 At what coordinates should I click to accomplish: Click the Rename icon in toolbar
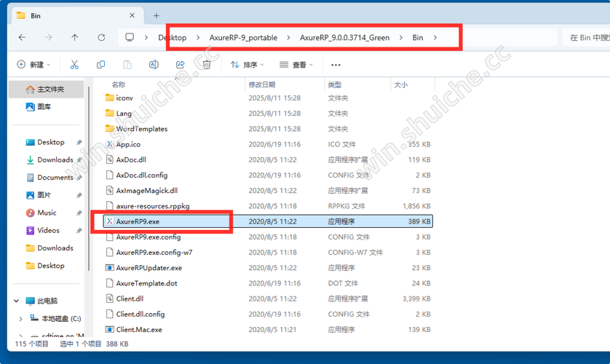154,65
